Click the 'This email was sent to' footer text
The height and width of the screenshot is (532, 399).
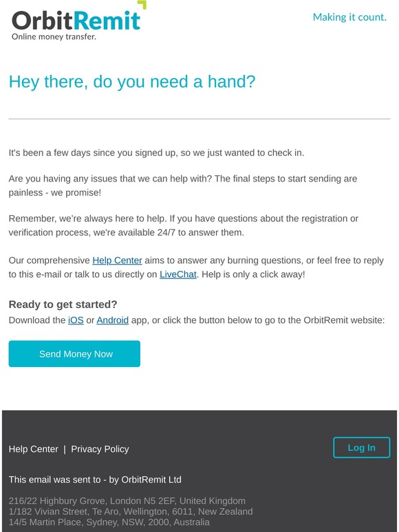click(95, 479)
